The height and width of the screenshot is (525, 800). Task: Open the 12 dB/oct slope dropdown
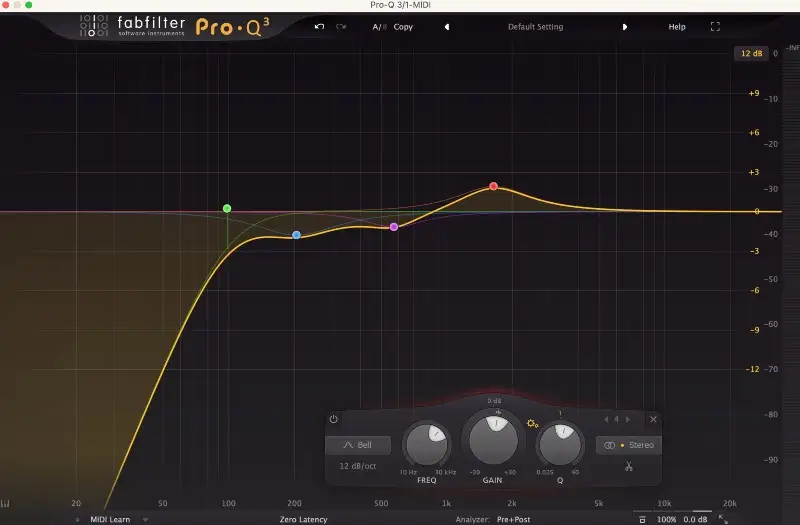[357, 465]
